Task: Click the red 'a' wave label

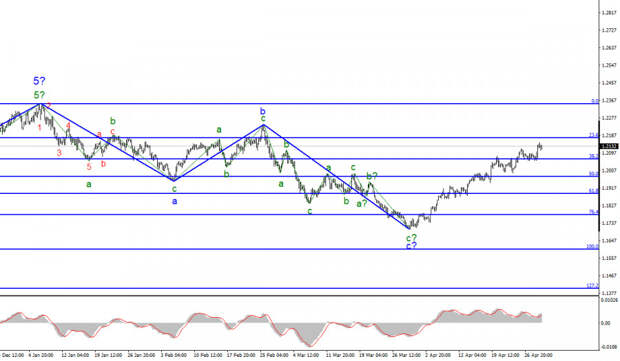Action: 99,134
